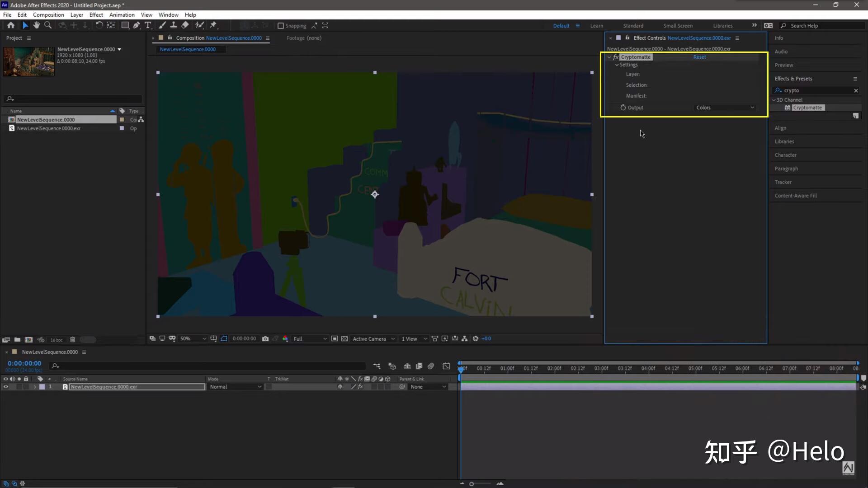Take a snapshot of the composition
Screen dimensions: 868x488
tap(265, 338)
